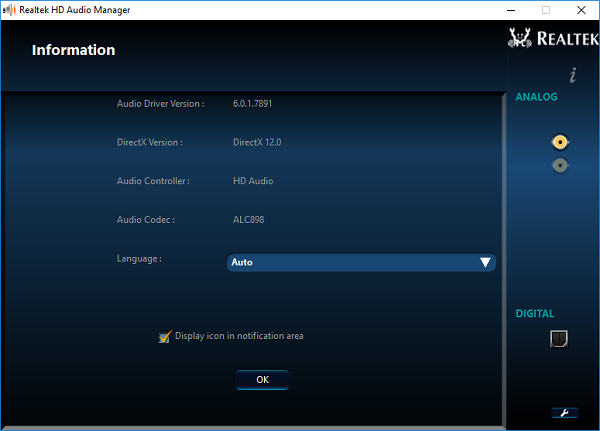Image resolution: width=600 pixels, height=431 pixels.
Task: Expand the Language dropdown arrow
Action: (x=485, y=262)
